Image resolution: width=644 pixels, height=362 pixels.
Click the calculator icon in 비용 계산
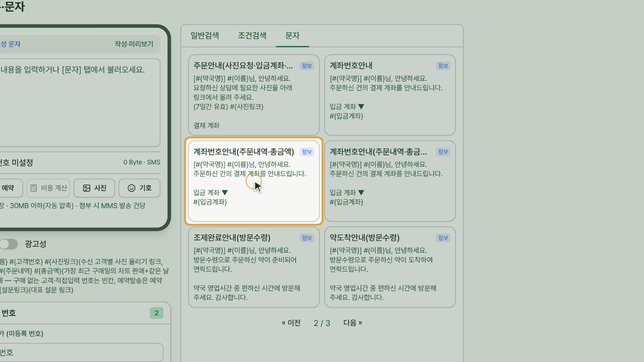[x=34, y=188]
